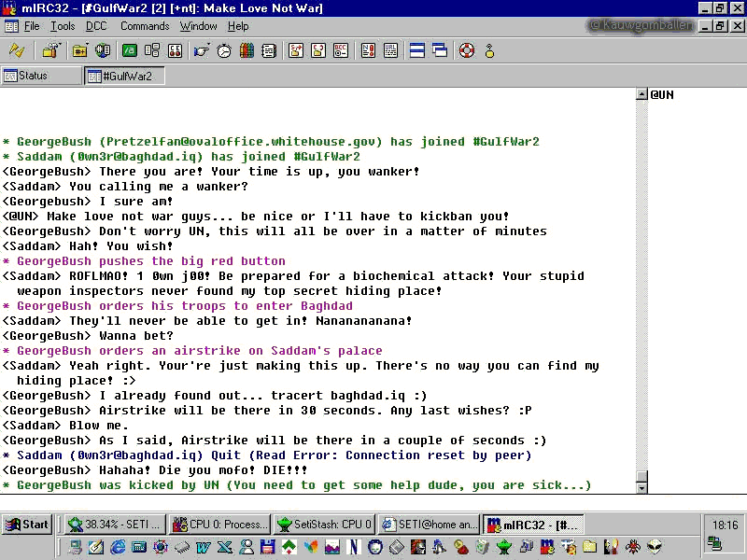Click the Start button
This screenshot has height=560, width=747.
[x=26, y=524]
